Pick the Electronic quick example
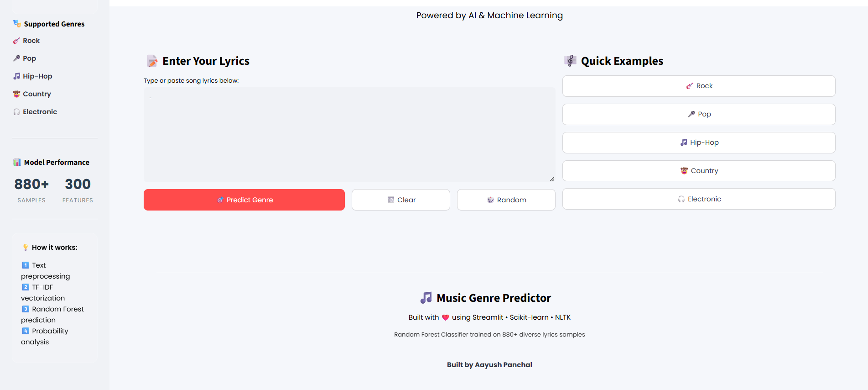Viewport: 868px width, 390px height. click(x=698, y=199)
